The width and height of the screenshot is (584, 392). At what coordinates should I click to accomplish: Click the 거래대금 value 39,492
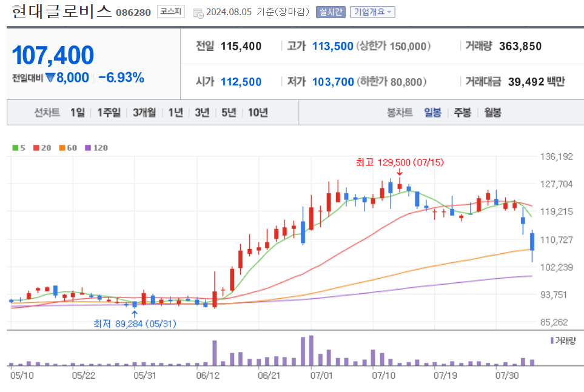click(526, 82)
